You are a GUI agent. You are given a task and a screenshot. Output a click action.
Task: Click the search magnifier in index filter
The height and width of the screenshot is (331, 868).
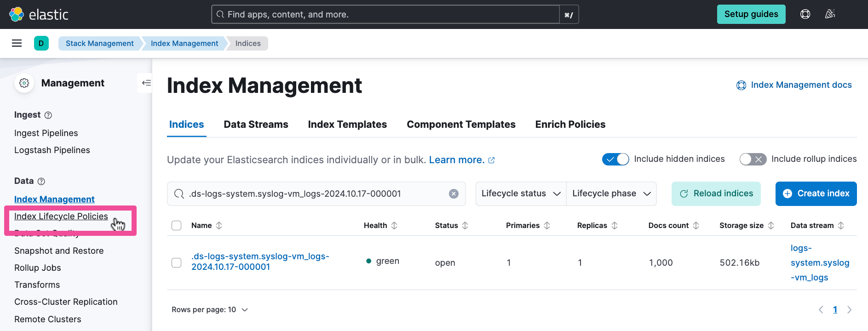tap(179, 194)
